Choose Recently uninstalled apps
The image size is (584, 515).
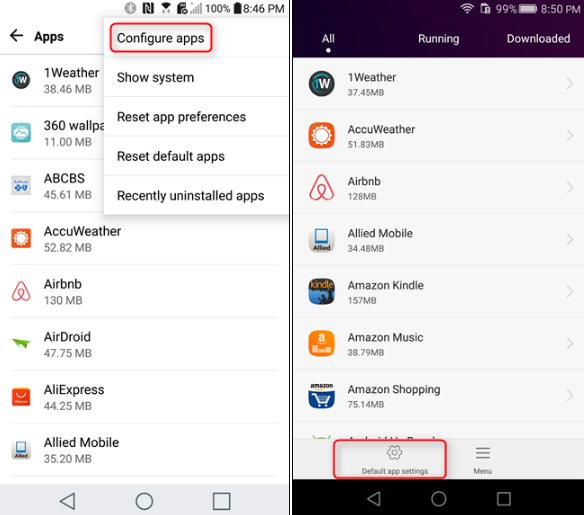point(190,196)
